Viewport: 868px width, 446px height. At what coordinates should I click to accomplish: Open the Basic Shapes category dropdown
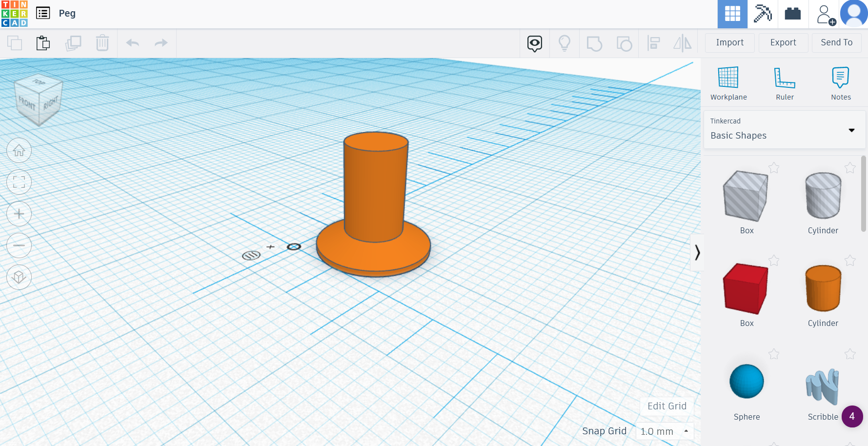785,129
